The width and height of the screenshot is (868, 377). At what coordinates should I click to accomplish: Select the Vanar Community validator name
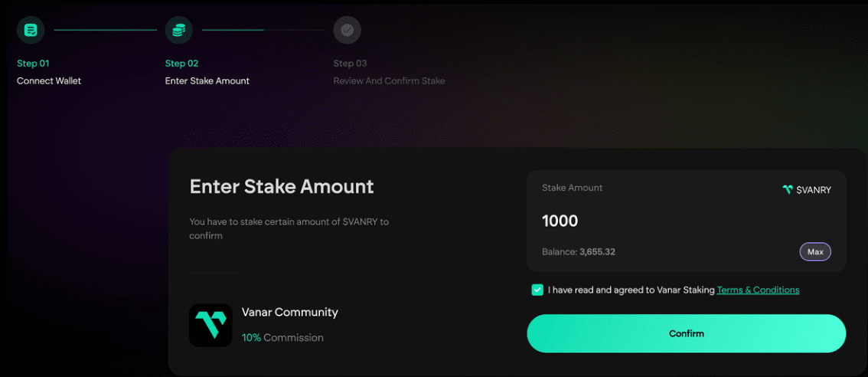pos(289,312)
